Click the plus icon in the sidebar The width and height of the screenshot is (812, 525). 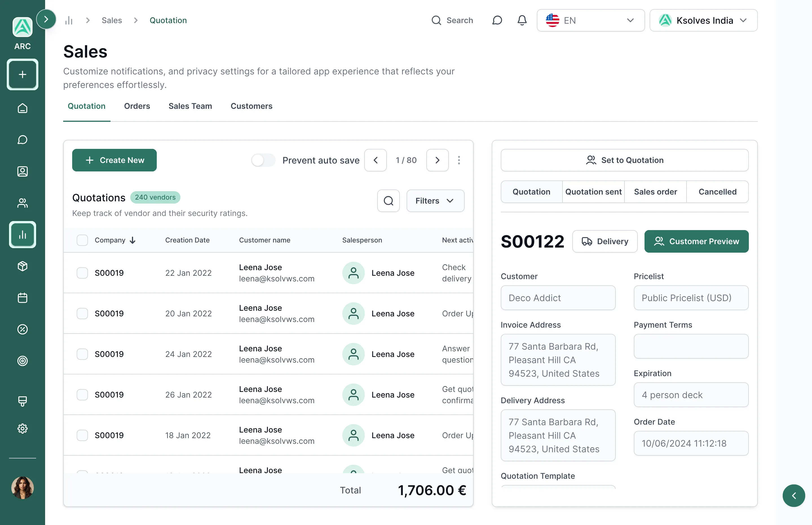[x=23, y=74]
